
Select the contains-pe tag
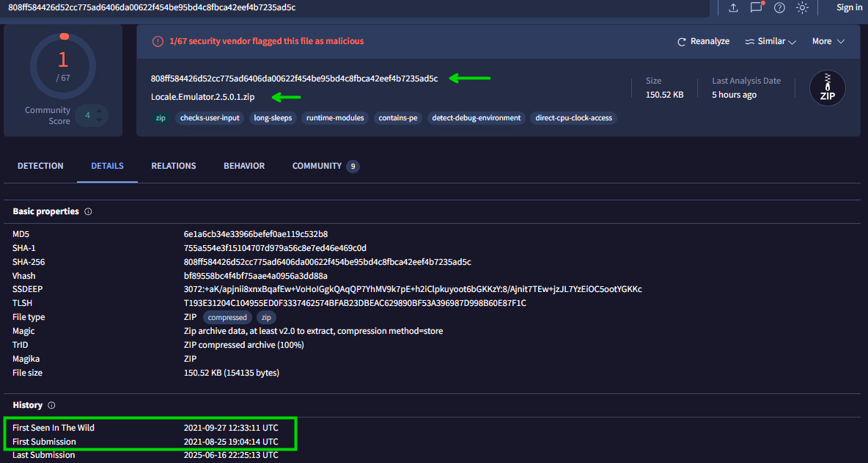[399, 118]
